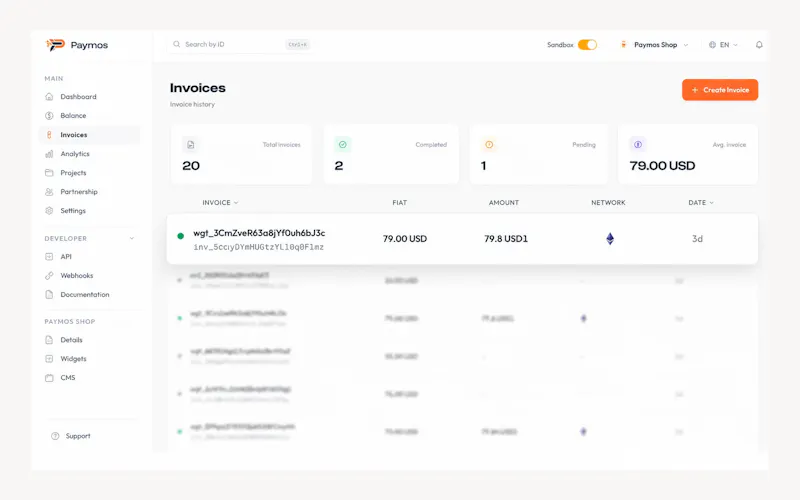
Task: Open the Analytics section
Action: [89, 154]
